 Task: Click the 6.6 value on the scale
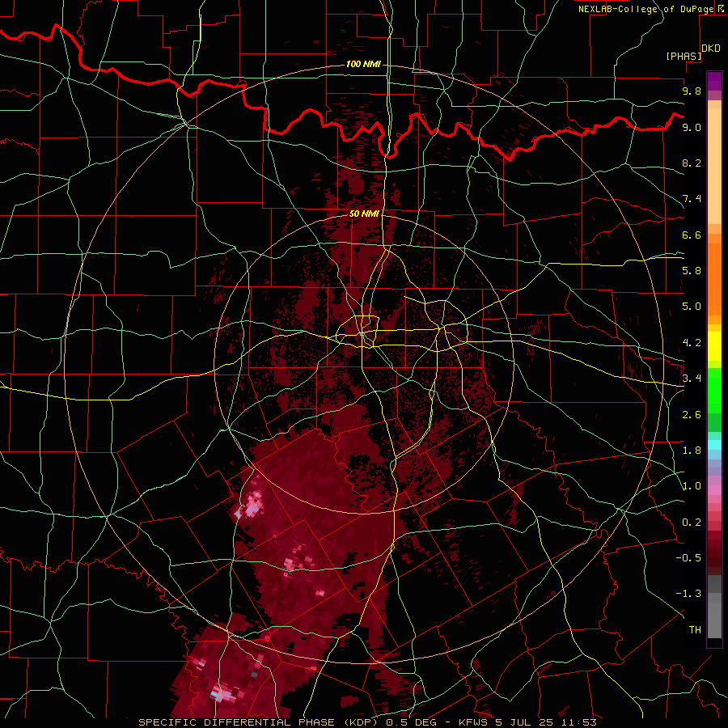coord(692,235)
